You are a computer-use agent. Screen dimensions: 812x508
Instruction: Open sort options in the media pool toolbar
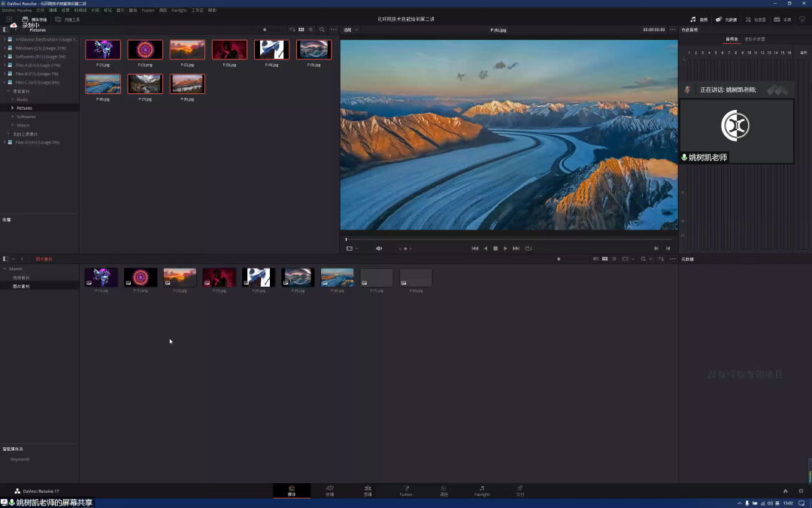point(661,259)
